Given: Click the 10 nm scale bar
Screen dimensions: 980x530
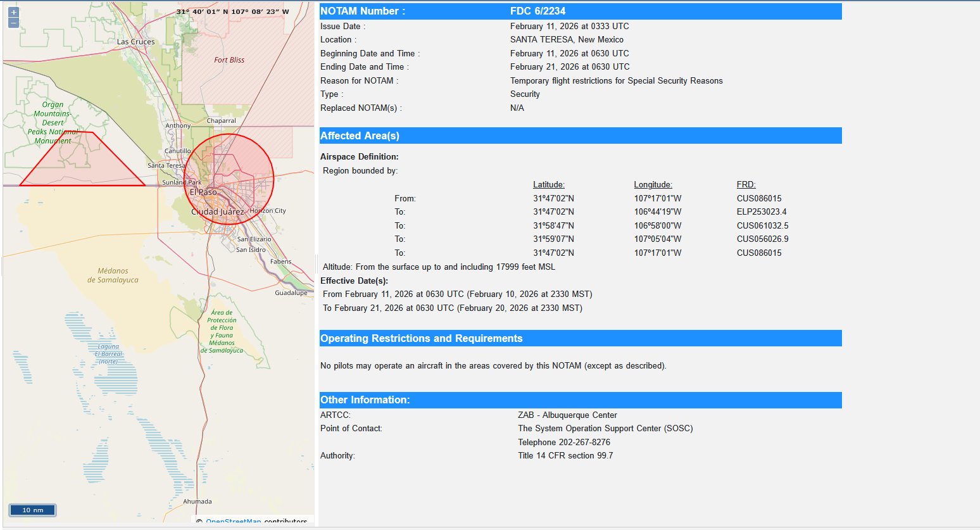Looking at the screenshot, I should point(33,510).
